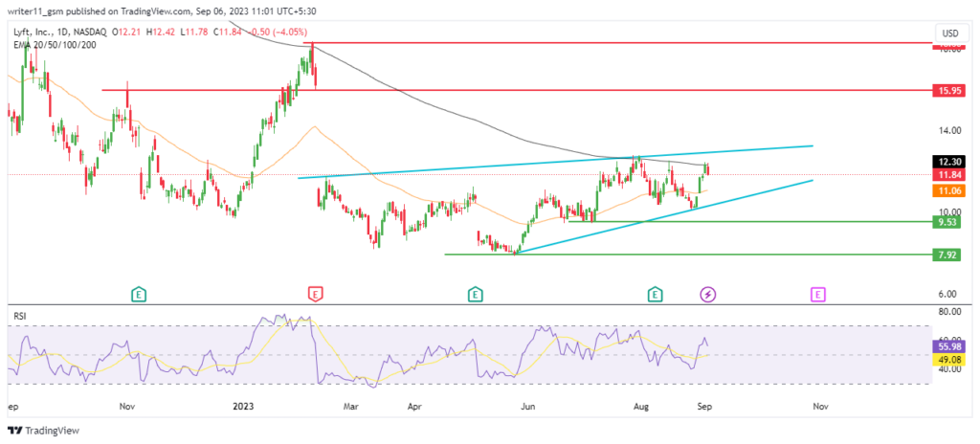The image size is (980, 444).
Task: Click the pink upcoming earnings E marker
Action: tap(817, 294)
